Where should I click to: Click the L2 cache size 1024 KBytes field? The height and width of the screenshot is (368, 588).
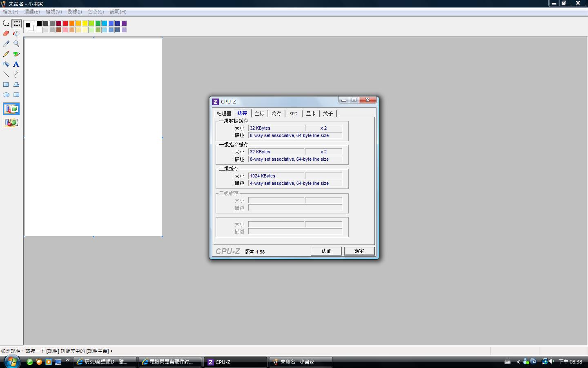(x=276, y=176)
